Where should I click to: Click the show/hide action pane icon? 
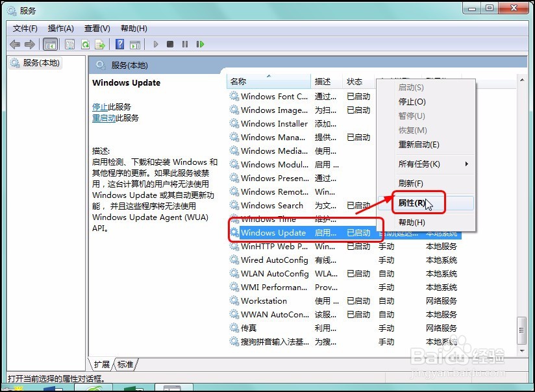tap(135, 44)
